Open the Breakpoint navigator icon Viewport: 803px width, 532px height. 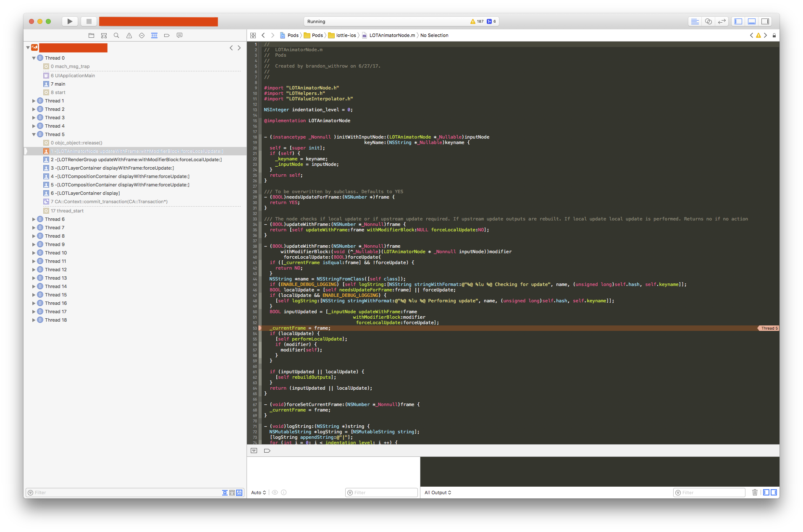tap(167, 36)
